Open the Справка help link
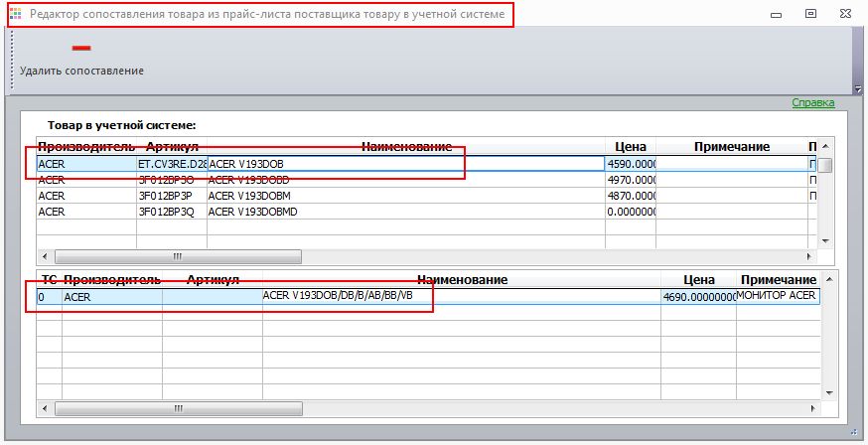The width and height of the screenshot is (868, 445). pyautogui.click(x=812, y=102)
